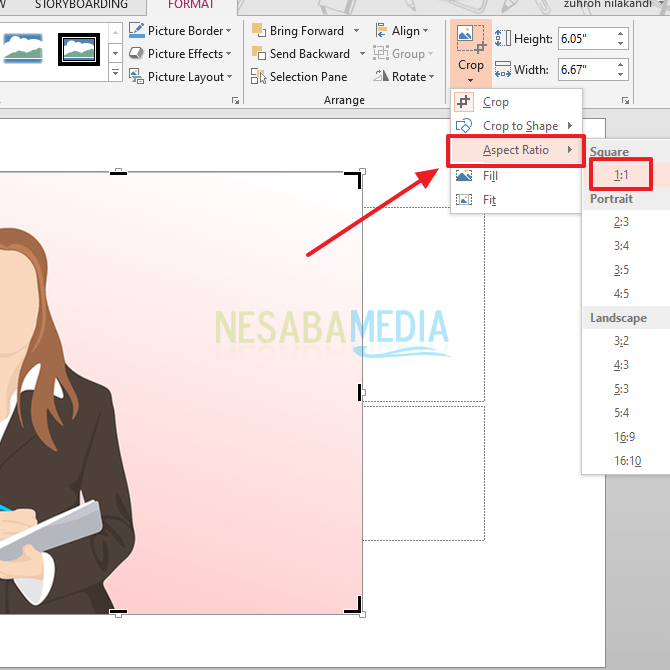Click the Picture Layout icon
Image resolution: width=670 pixels, height=670 pixels.
pyautogui.click(x=136, y=76)
